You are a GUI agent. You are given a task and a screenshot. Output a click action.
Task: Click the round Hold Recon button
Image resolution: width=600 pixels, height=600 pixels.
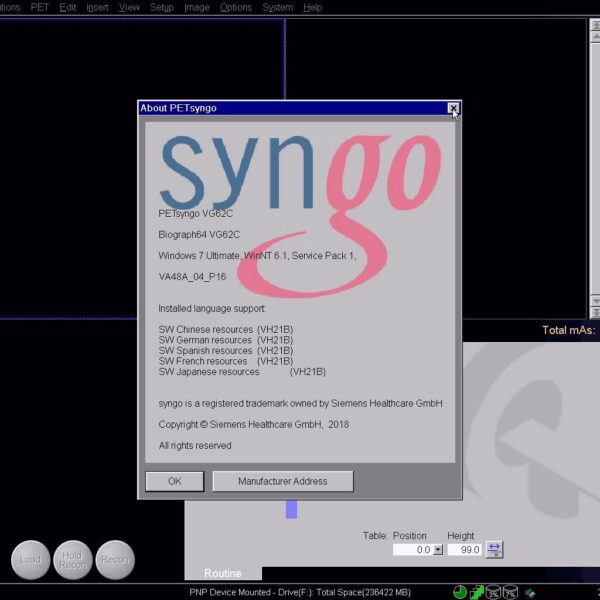[x=72, y=559]
